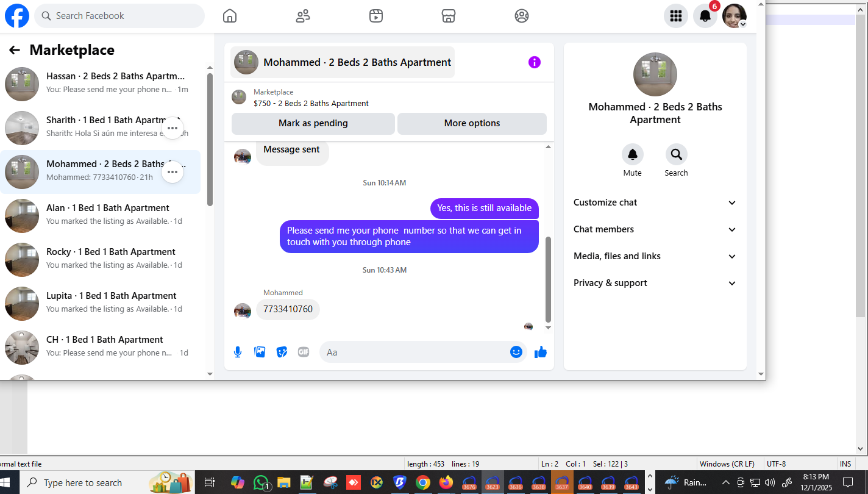Click the taskbar clock showing 8:13 PM
868x494 pixels.
click(x=816, y=482)
